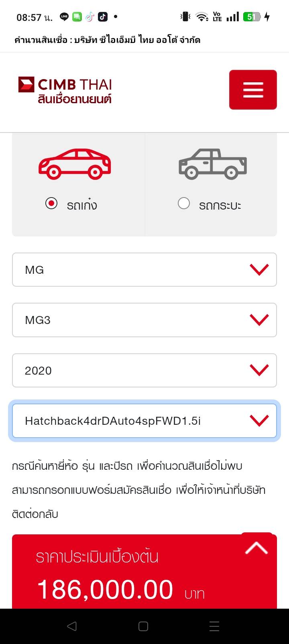Tap the TikTok notification icon in status bar
This screenshot has height=644, width=289.
pyautogui.click(x=103, y=17)
